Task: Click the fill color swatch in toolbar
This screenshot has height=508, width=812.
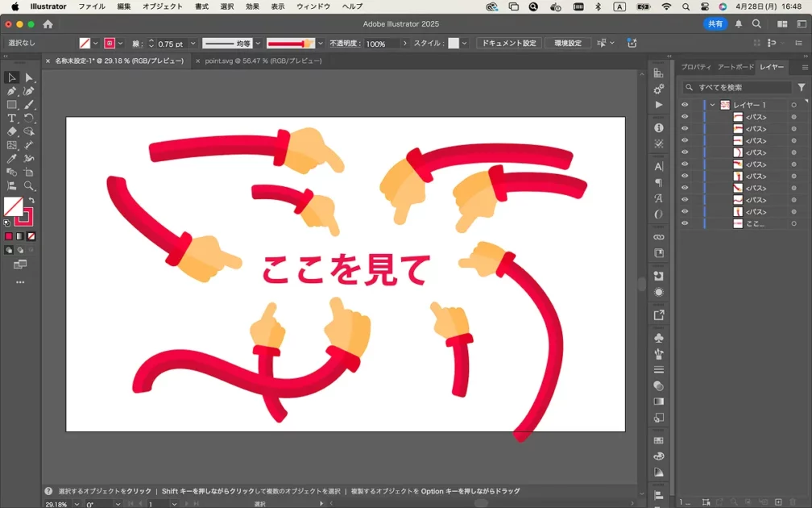Action: 13,206
